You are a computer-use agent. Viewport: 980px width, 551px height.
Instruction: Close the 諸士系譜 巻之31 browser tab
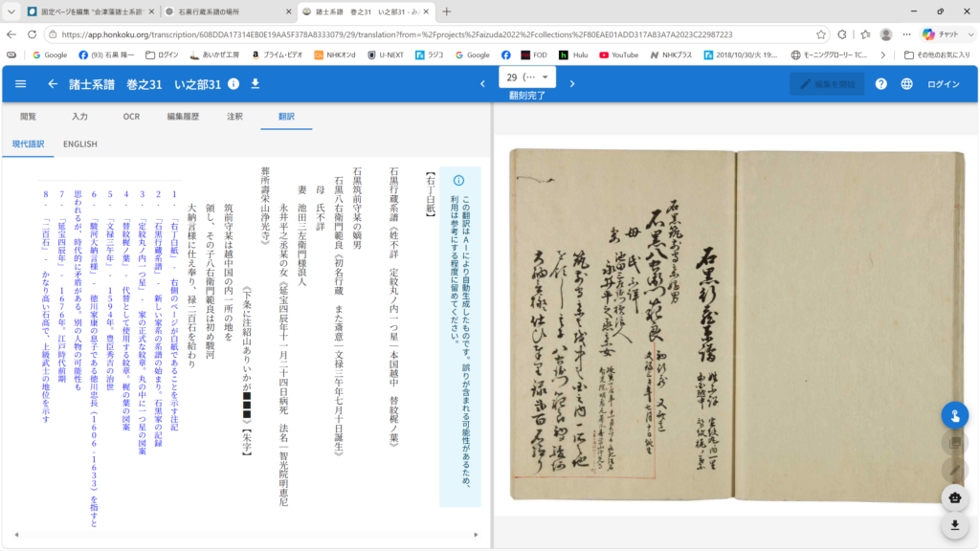(426, 11)
